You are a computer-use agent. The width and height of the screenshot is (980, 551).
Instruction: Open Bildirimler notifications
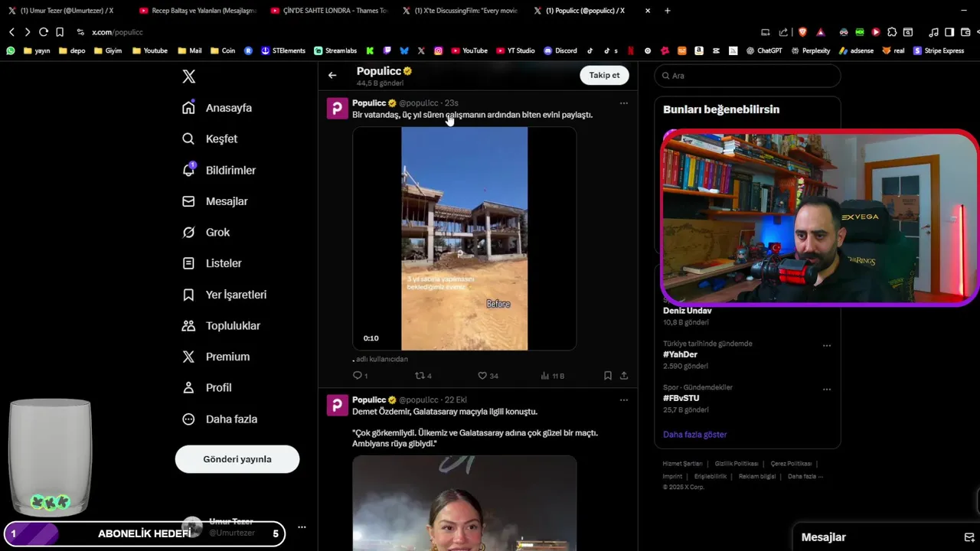pyautogui.click(x=218, y=170)
